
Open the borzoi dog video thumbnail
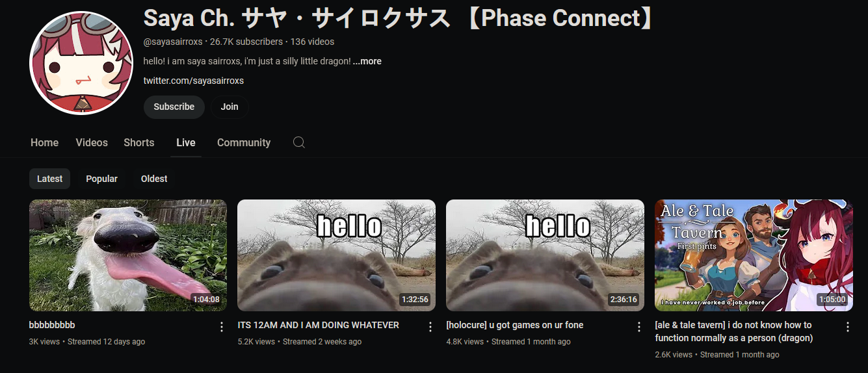pyautogui.click(x=128, y=255)
